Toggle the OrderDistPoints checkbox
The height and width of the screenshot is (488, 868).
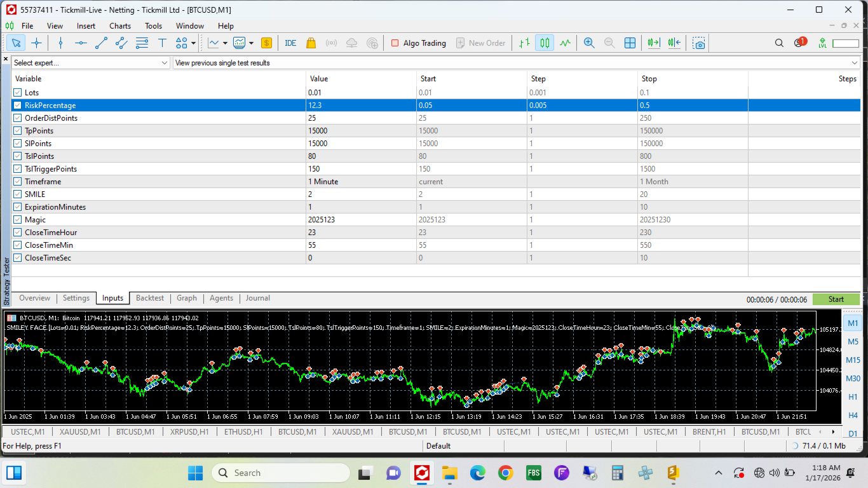18,118
